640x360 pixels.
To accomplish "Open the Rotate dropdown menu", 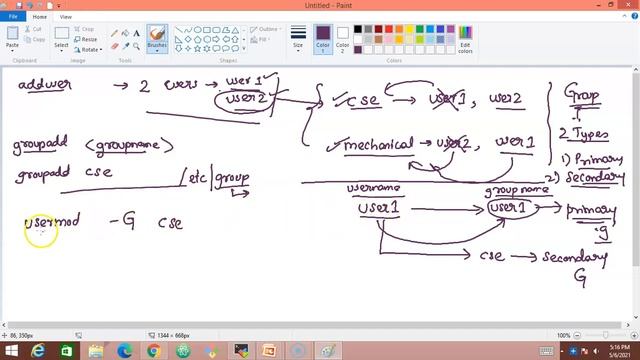I will pos(88,50).
